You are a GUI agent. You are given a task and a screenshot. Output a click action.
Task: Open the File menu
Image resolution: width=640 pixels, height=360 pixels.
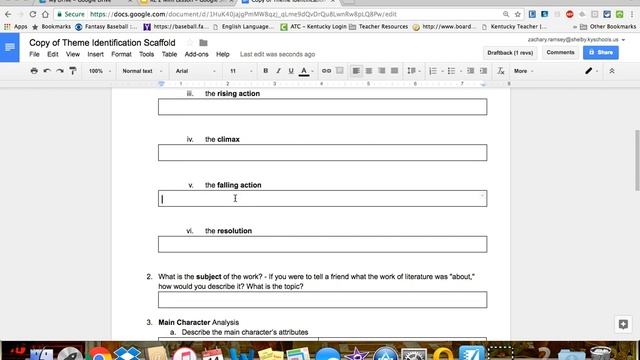[34, 54]
